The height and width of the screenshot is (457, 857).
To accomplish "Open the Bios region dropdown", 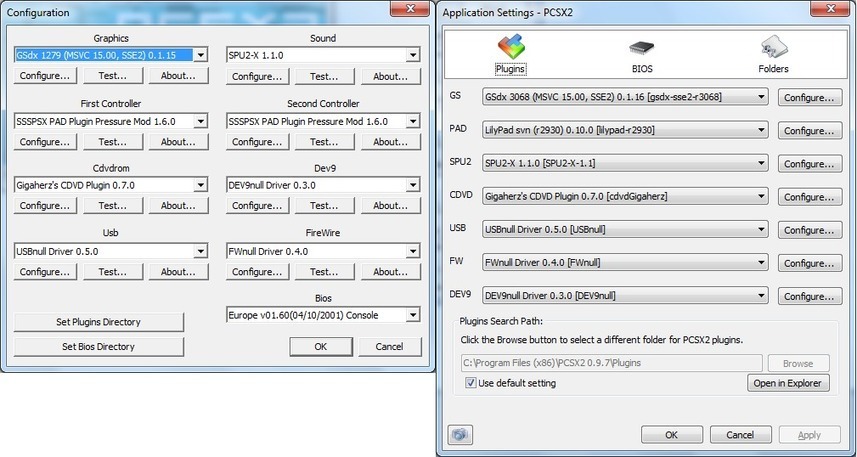I will click(412, 315).
